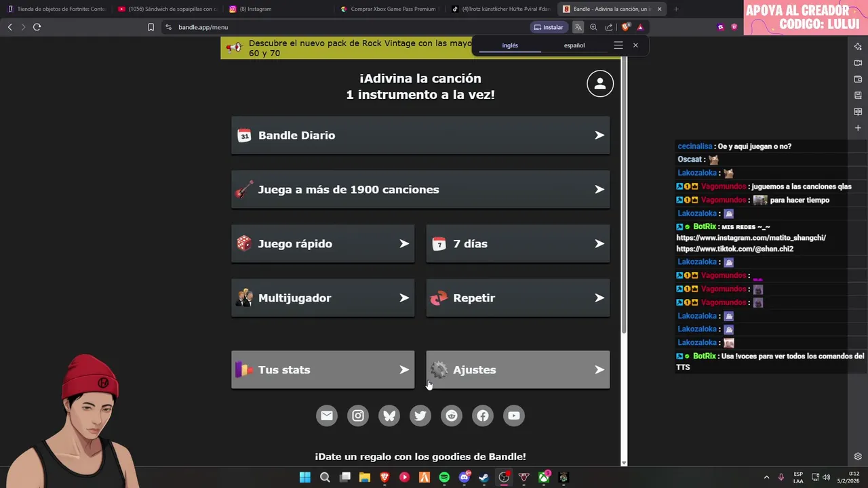Click the zoom magnifier icon
This screenshot has width=868, height=488.
[x=593, y=27]
